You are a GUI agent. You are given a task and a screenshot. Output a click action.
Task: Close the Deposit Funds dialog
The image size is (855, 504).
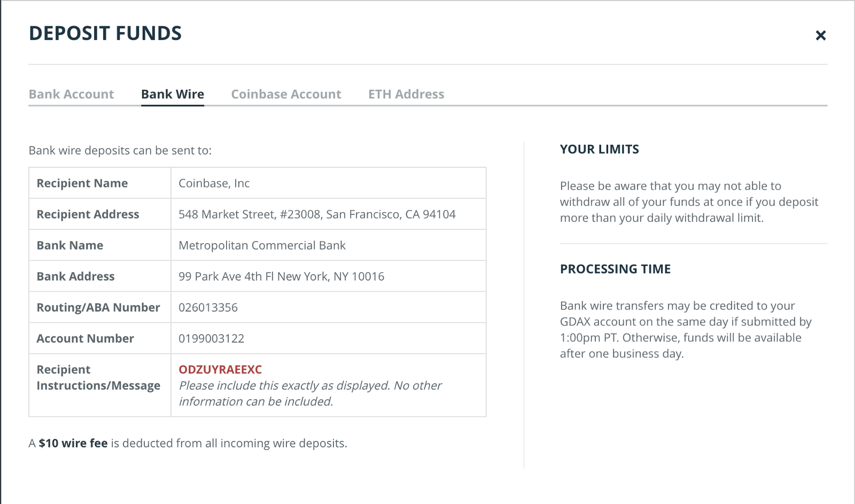coord(820,36)
